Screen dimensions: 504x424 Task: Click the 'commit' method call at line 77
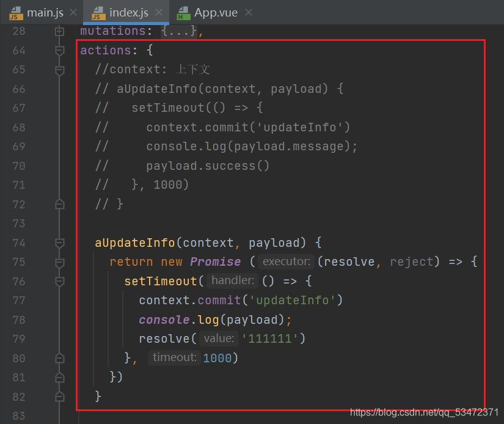pos(219,301)
